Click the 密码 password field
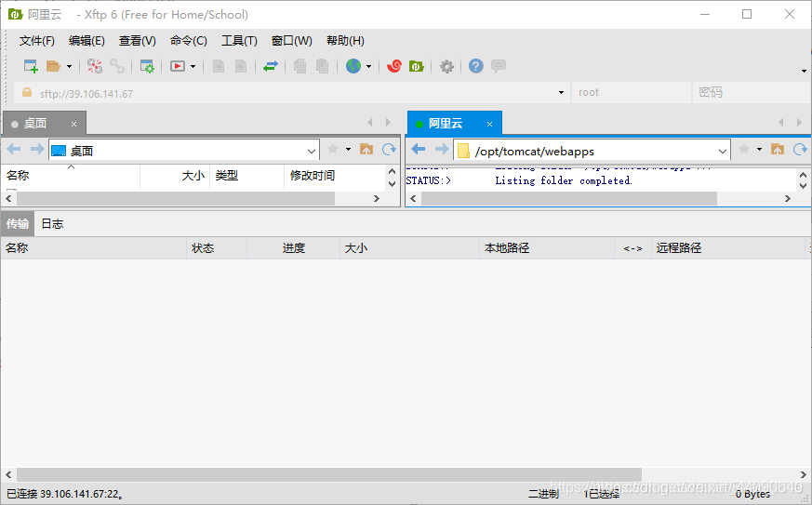Image resolution: width=812 pixels, height=505 pixels. pyautogui.click(x=751, y=93)
